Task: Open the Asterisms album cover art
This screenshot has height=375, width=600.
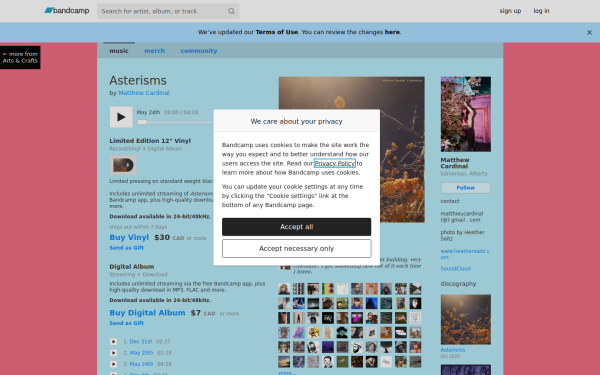Action: [351, 150]
